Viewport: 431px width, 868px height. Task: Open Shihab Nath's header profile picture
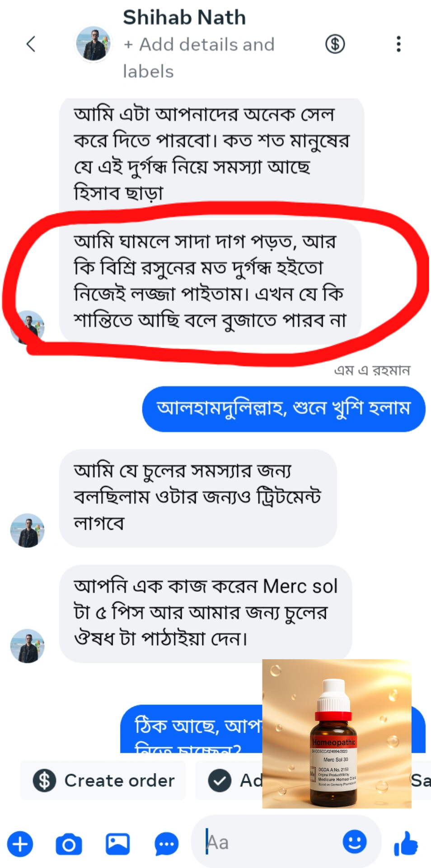pos(93,44)
